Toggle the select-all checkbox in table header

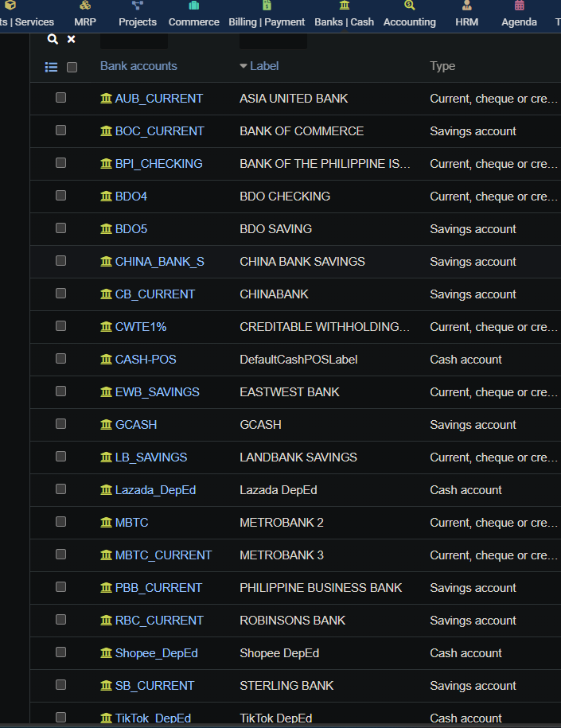(x=72, y=67)
